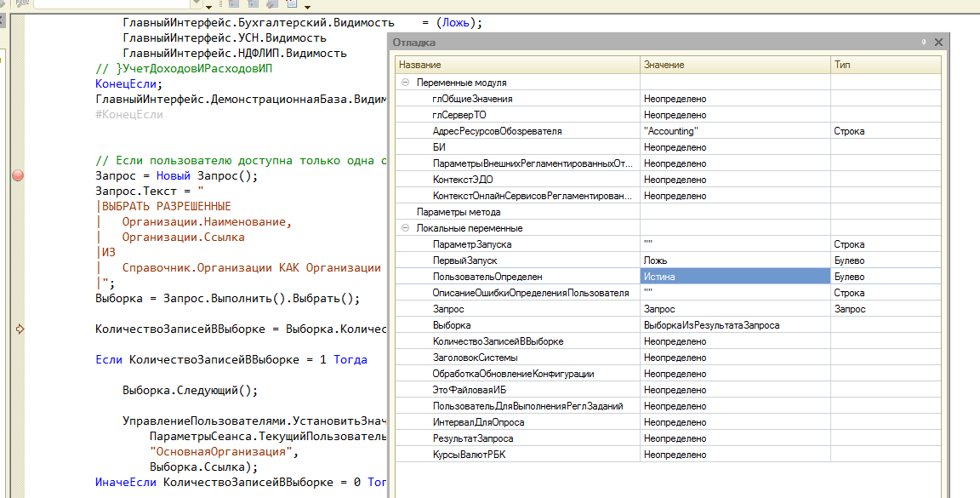Select the highlighted Истина value cell
Image resolution: width=980 pixels, height=498 pixels.
click(x=734, y=277)
